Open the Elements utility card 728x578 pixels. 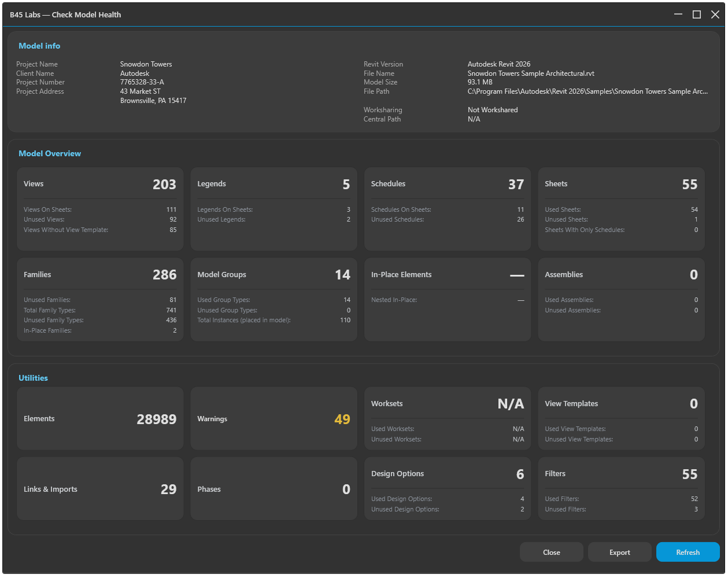pyautogui.click(x=100, y=418)
